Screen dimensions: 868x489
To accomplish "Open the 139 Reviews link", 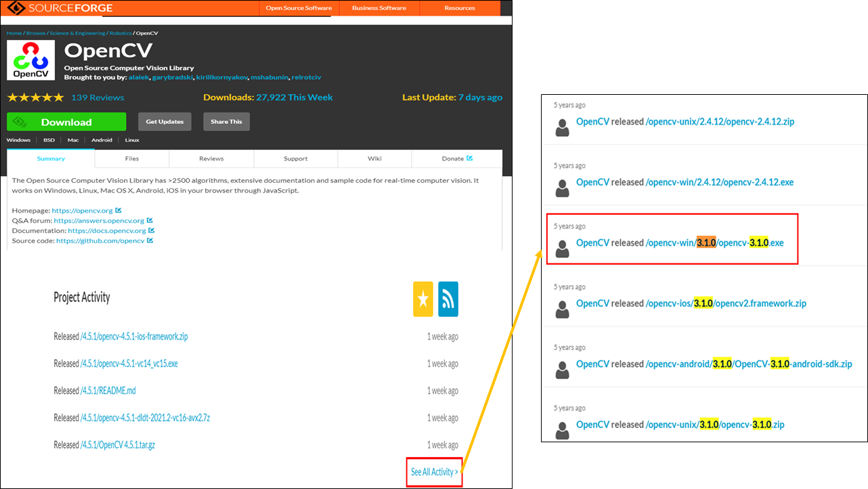I will [97, 98].
